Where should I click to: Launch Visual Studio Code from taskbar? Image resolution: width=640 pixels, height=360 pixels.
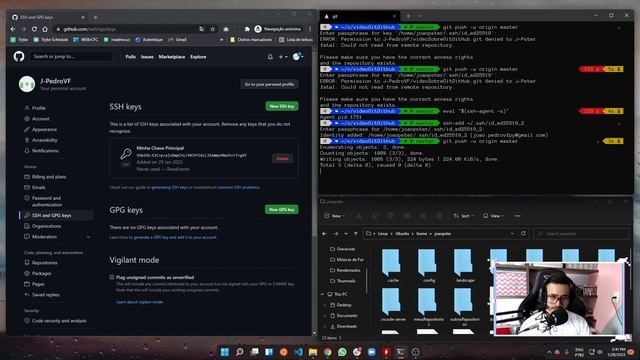[x=298, y=352]
